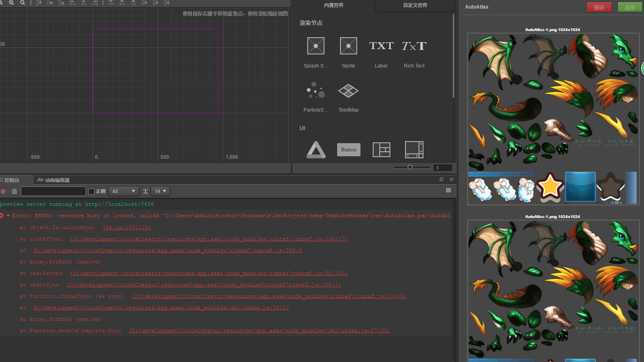This screenshot has height=362, width=644.
Task: Click the red 撤消 revert button
Action: [x=599, y=7]
